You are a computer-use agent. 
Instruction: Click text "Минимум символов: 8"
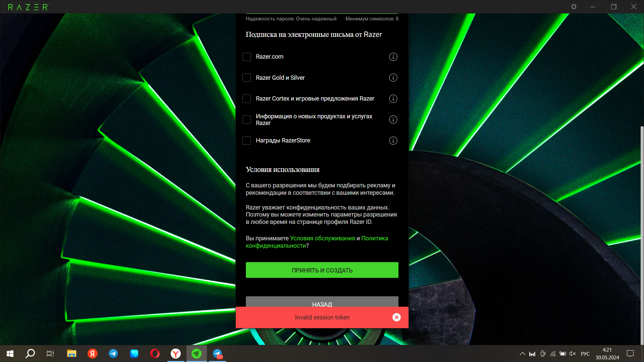click(372, 19)
